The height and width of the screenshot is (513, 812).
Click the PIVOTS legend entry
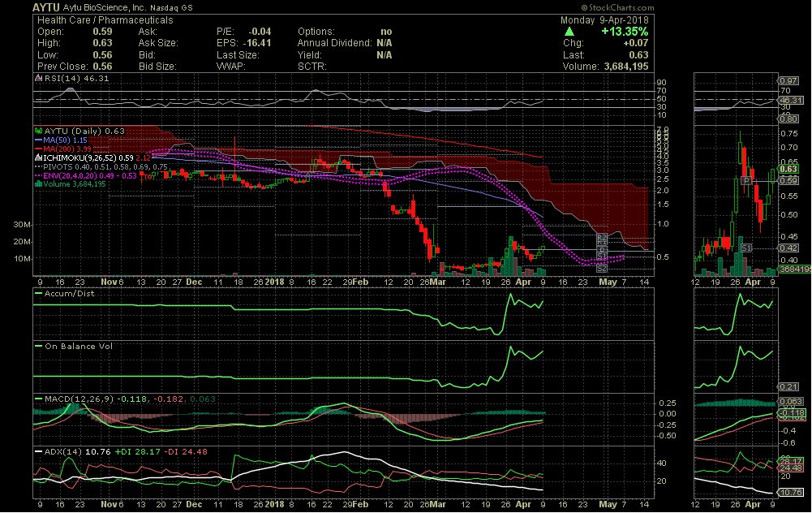pos(101,166)
